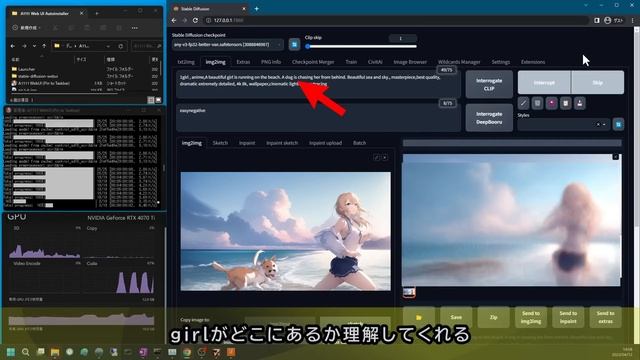Toggle the pink extra networks icon

point(551,103)
